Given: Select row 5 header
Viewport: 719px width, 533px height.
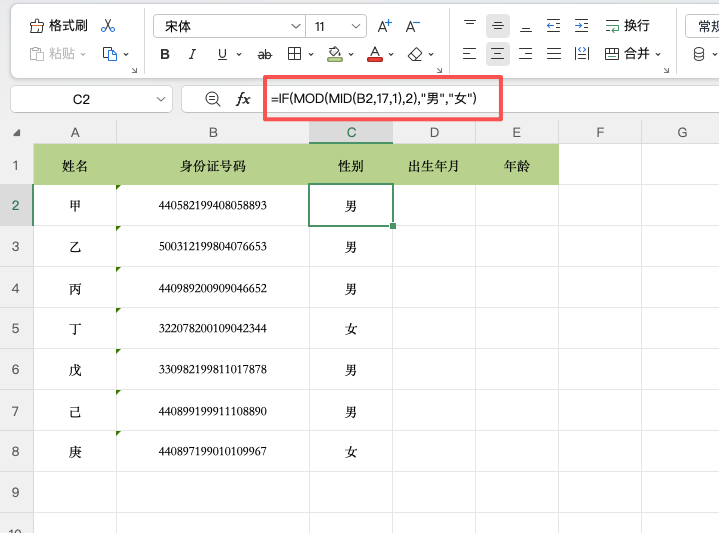Looking at the screenshot, I should click(16, 328).
